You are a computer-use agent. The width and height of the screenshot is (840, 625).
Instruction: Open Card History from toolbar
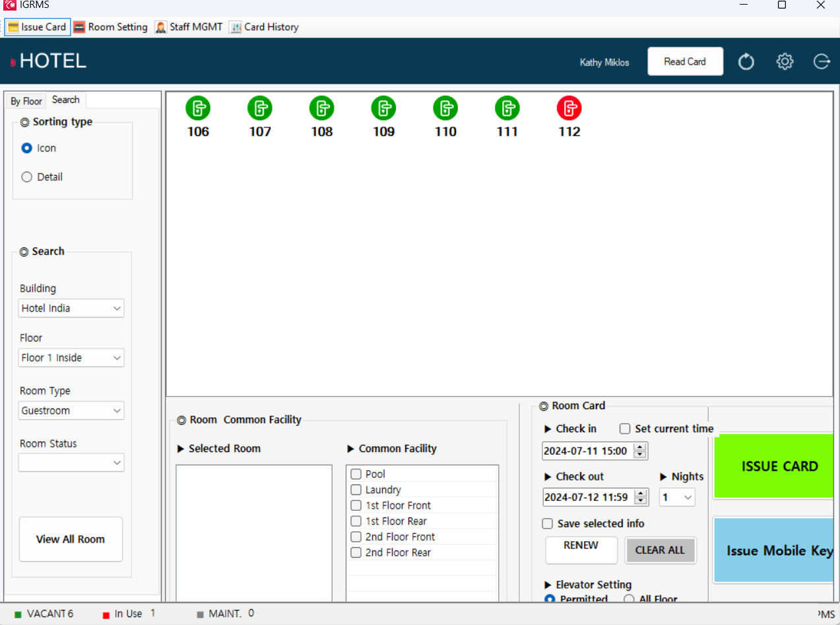click(x=264, y=27)
